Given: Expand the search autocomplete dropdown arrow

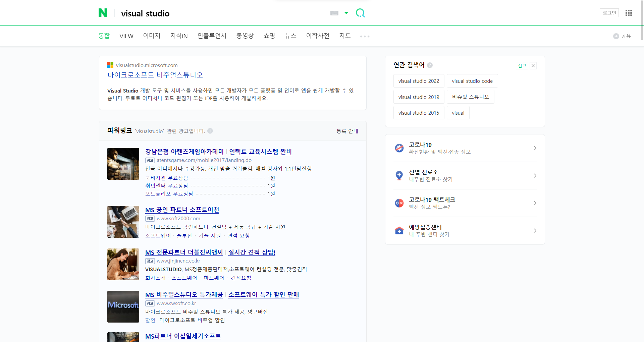Looking at the screenshot, I should tap(346, 13).
